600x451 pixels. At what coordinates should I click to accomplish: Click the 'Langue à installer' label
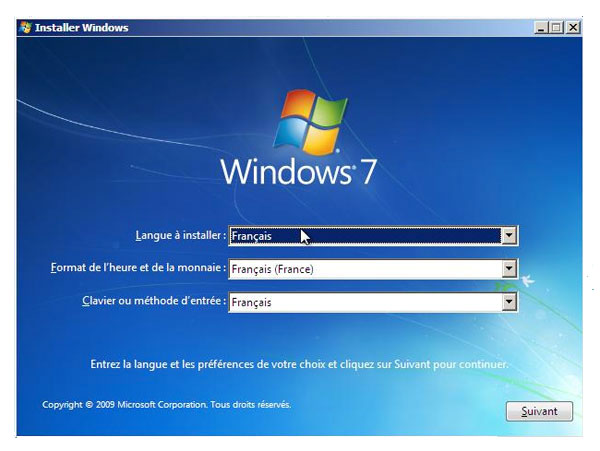pyautogui.click(x=181, y=235)
